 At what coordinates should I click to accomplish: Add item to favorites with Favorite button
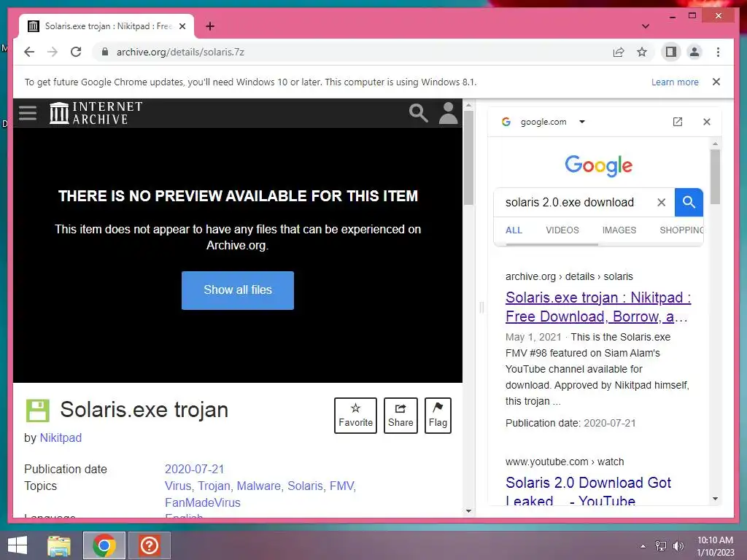pos(355,415)
